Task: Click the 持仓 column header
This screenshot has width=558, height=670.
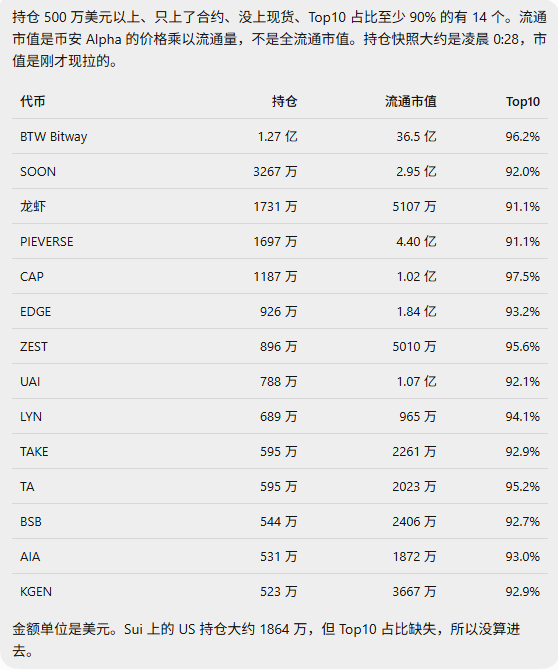Action: 285,102
